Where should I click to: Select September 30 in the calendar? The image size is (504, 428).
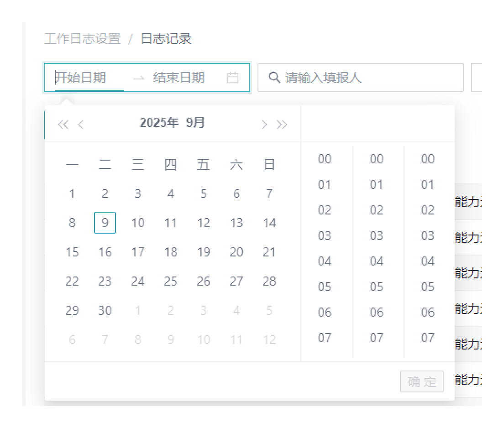[105, 310]
